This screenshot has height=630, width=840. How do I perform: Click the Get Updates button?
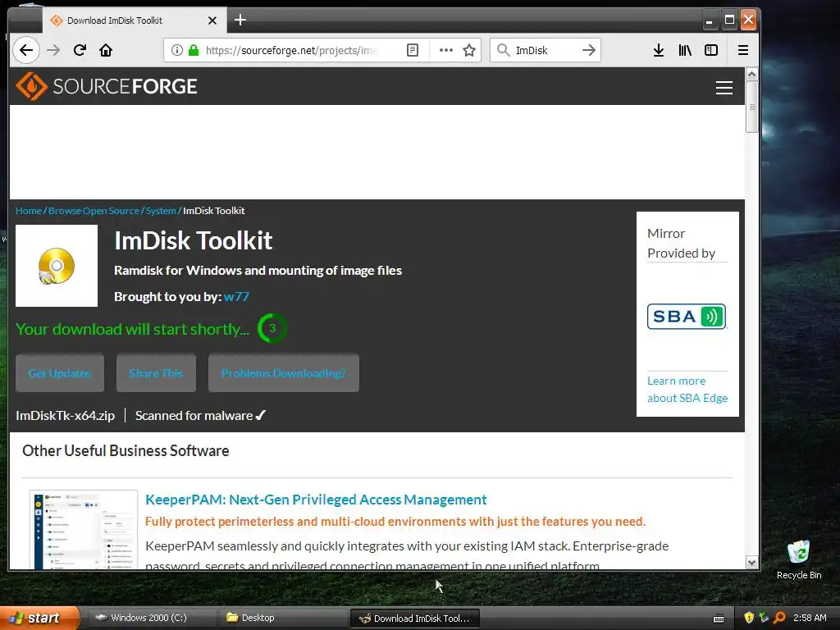[x=59, y=373]
